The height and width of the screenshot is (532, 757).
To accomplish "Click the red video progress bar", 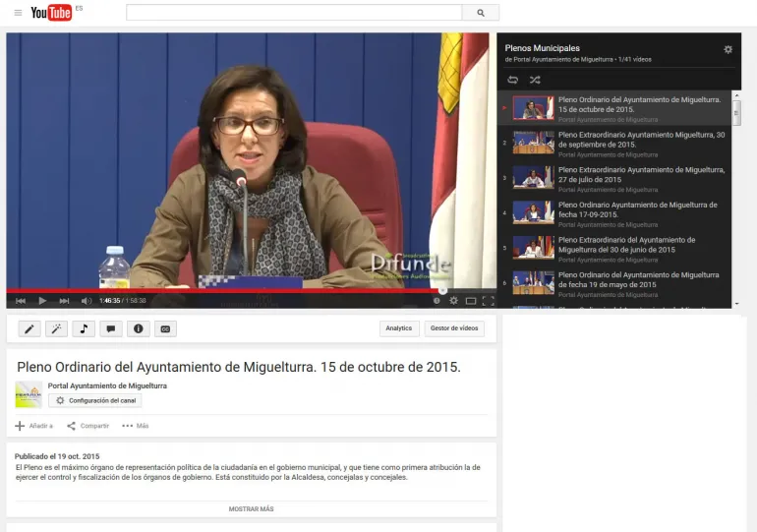I will click(x=224, y=290).
